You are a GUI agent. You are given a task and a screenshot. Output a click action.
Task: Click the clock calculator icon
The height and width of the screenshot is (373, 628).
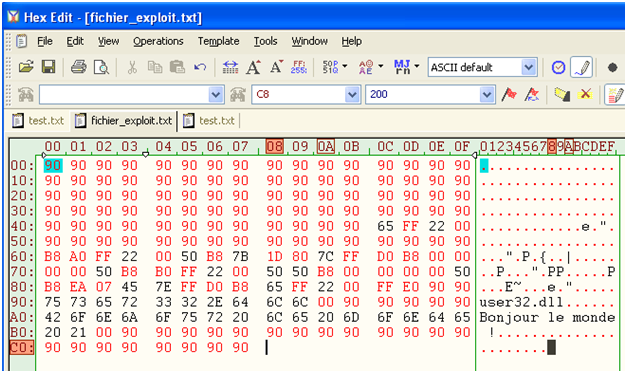click(558, 67)
